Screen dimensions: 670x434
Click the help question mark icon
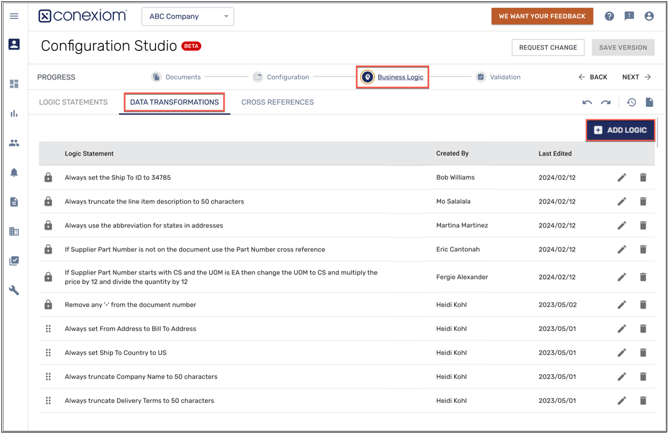(x=609, y=16)
